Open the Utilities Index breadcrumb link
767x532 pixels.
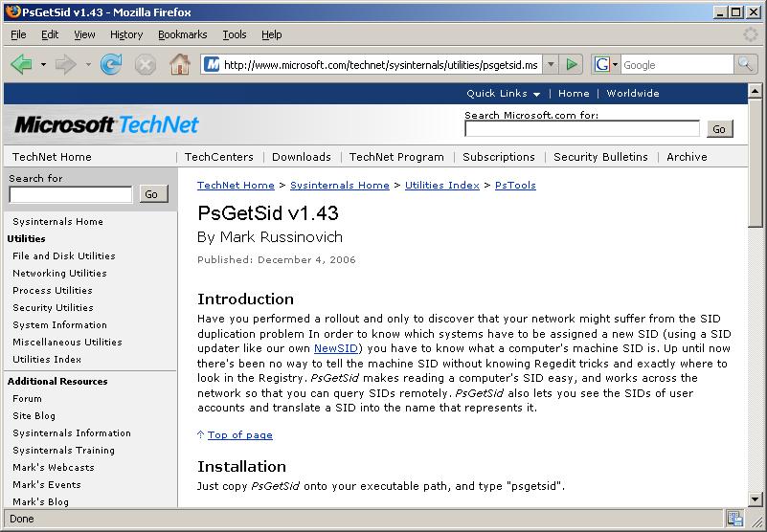click(x=442, y=186)
